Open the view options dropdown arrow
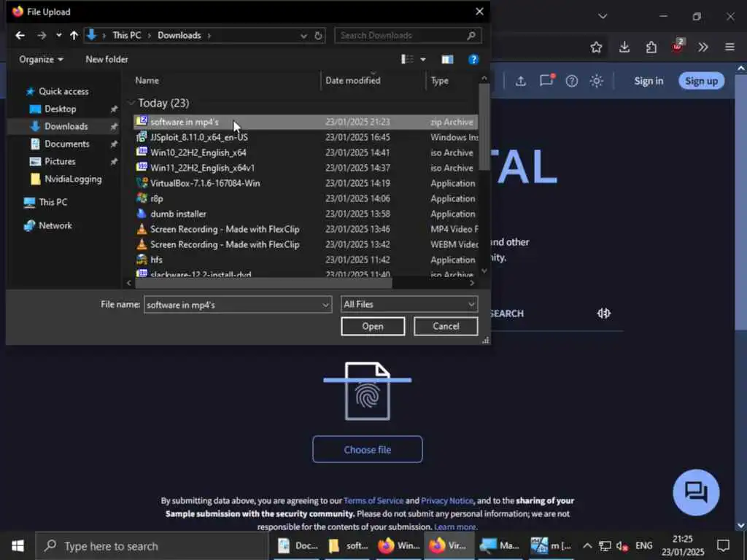747x560 pixels. click(423, 60)
